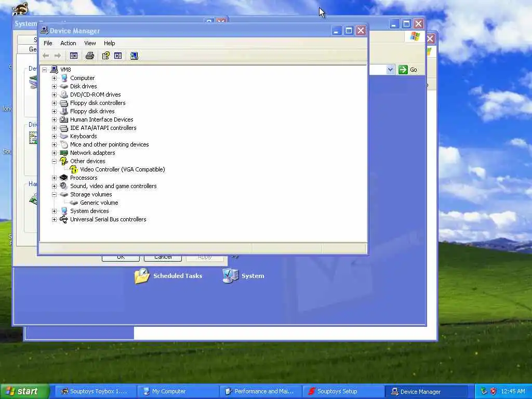Select Video Controller (VGA Compatible) entry
Viewport: 532px width, 399px height.
[123, 169]
